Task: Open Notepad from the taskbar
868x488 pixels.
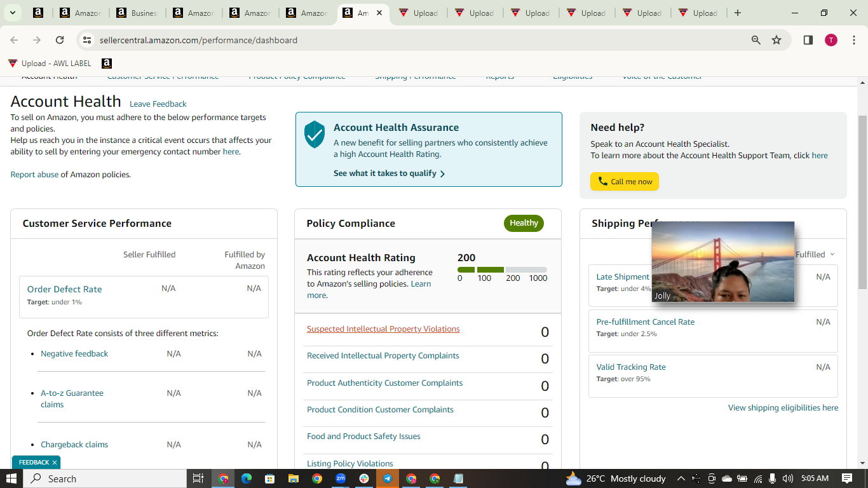Action: [x=459, y=478]
